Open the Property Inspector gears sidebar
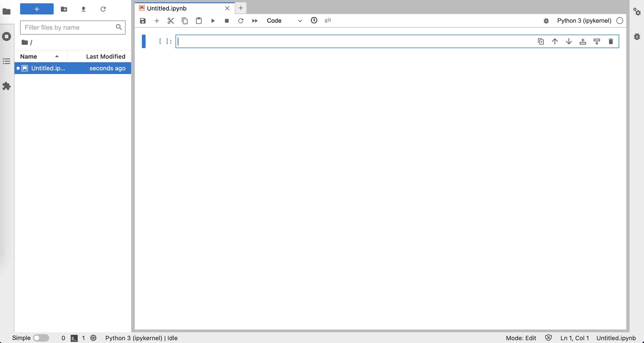 [x=637, y=11]
